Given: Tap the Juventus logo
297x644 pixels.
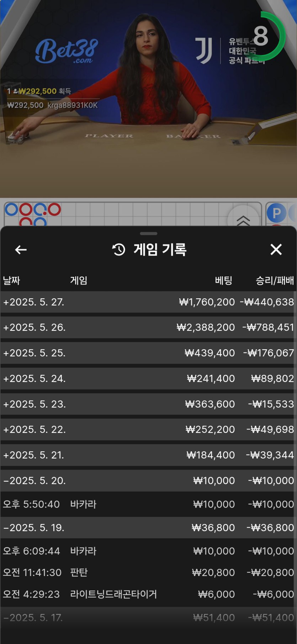Looking at the screenshot, I should [204, 51].
